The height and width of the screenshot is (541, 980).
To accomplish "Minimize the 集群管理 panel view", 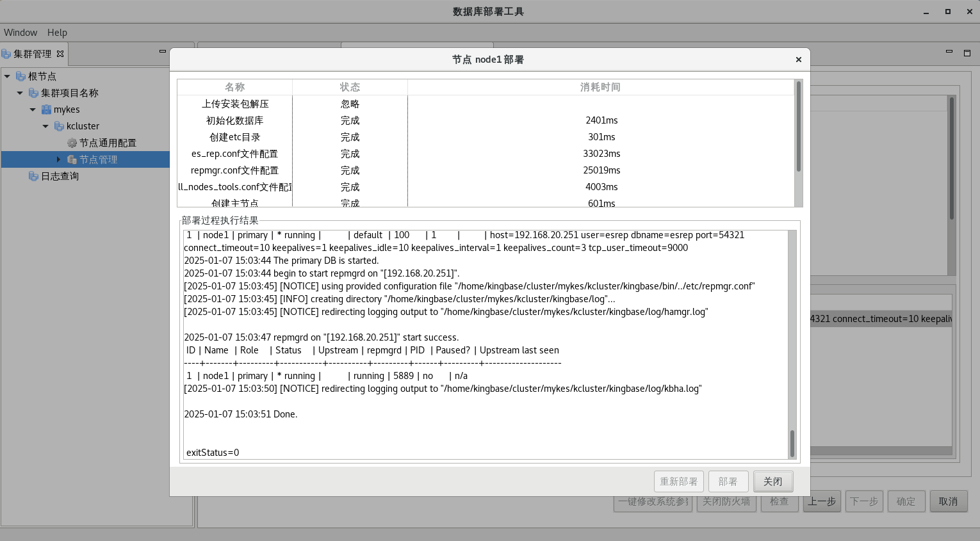I will point(163,51).
